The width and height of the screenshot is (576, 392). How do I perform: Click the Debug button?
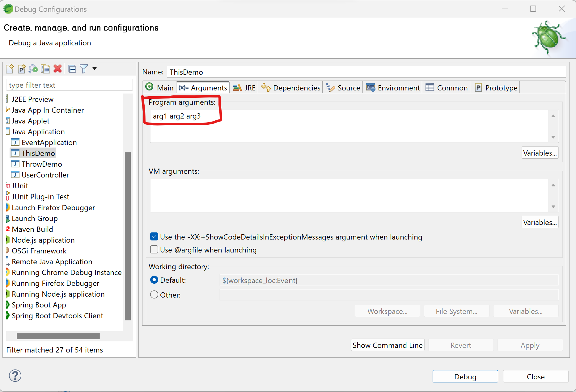[x=465, y=377]
